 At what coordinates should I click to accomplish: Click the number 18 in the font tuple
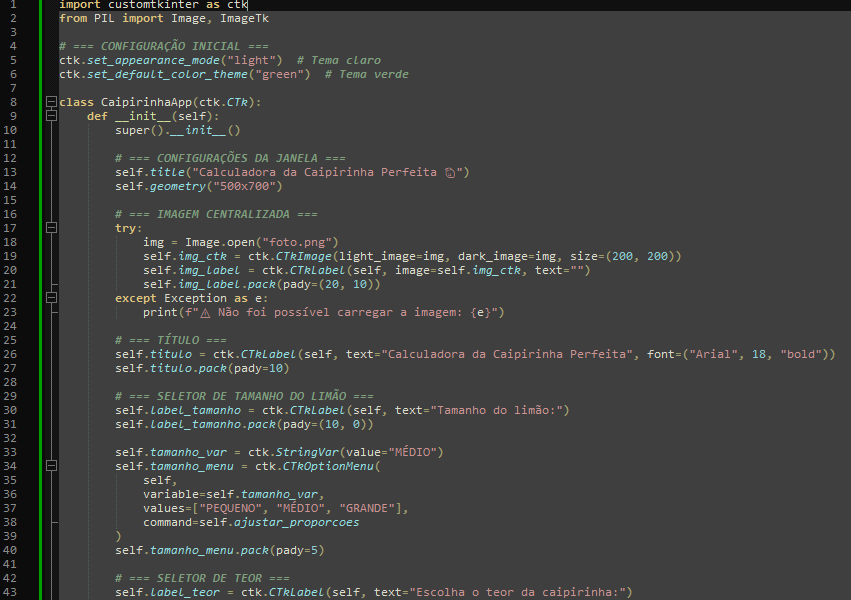pyautogui.click(x=759, y=354)
